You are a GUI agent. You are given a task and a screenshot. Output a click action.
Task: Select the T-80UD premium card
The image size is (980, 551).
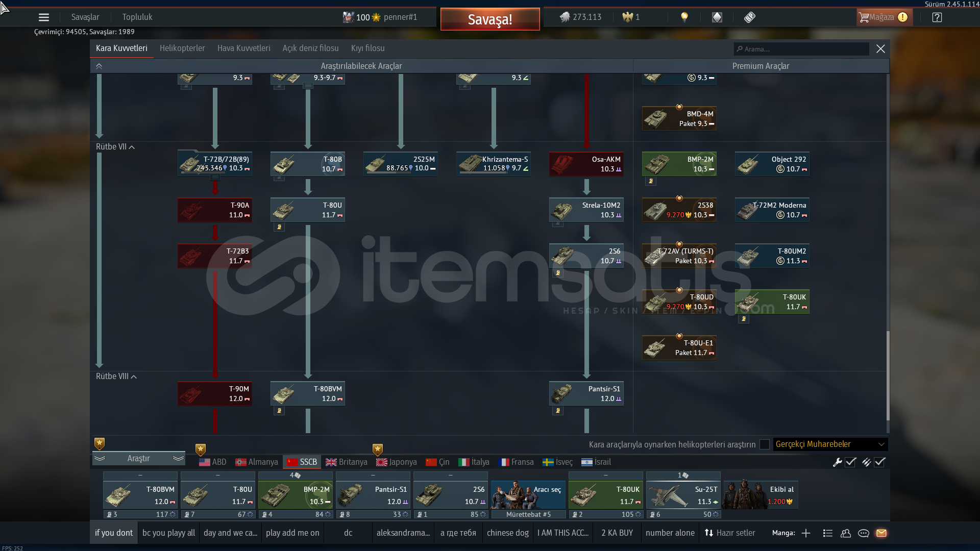[679, 302]
